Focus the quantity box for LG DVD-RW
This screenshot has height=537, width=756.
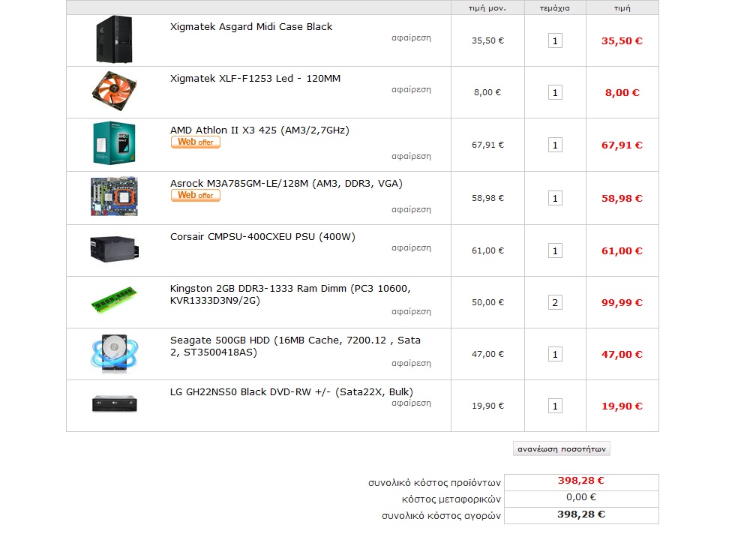555,406
